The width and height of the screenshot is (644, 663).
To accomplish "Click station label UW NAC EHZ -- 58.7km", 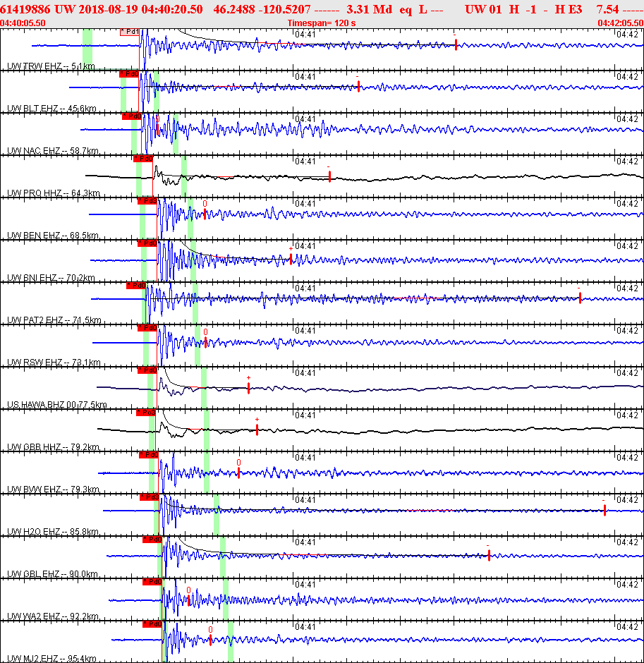I will [53, 150].
